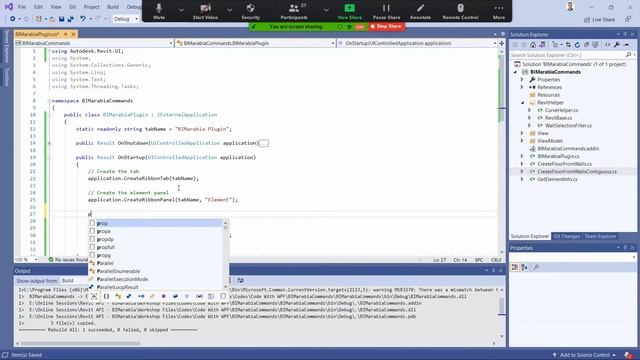Click Add to Source Control

coord(584,355)
